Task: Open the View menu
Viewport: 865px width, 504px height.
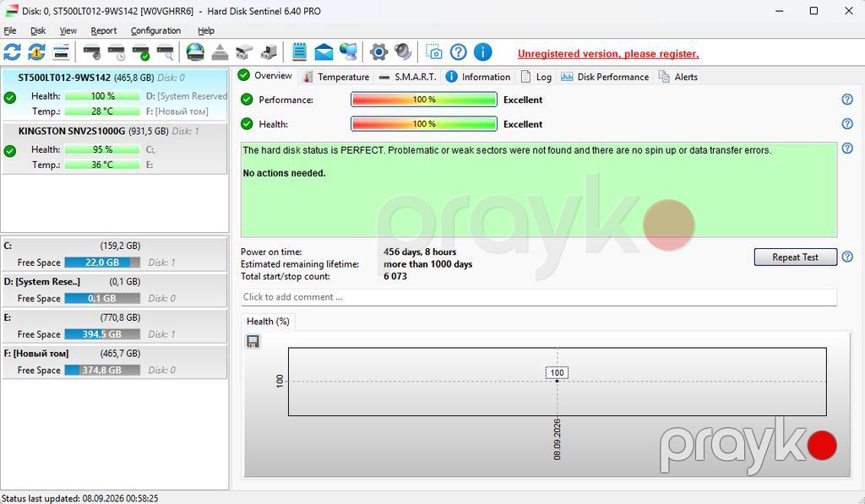Action: tap(68, 31)
